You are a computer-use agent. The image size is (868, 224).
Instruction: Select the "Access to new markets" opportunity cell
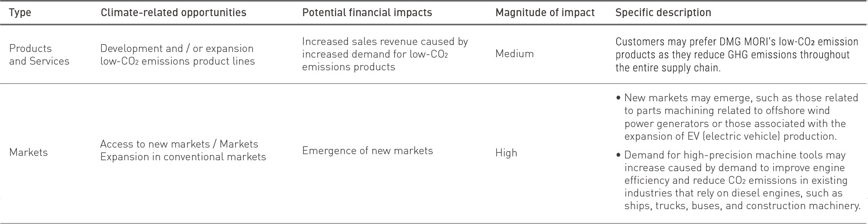183,150
